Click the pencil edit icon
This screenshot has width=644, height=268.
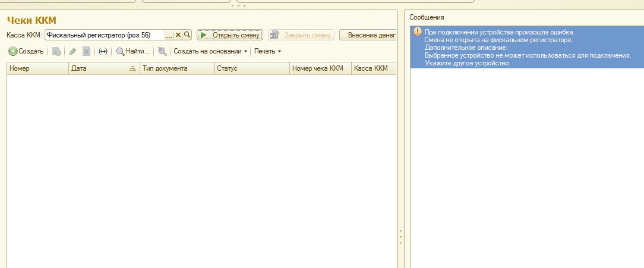(x=72, y=51)
